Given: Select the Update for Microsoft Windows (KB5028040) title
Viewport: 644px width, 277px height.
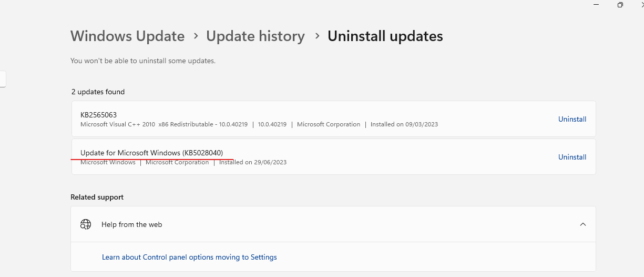Looking at the screenshot, I should [151, 153].
